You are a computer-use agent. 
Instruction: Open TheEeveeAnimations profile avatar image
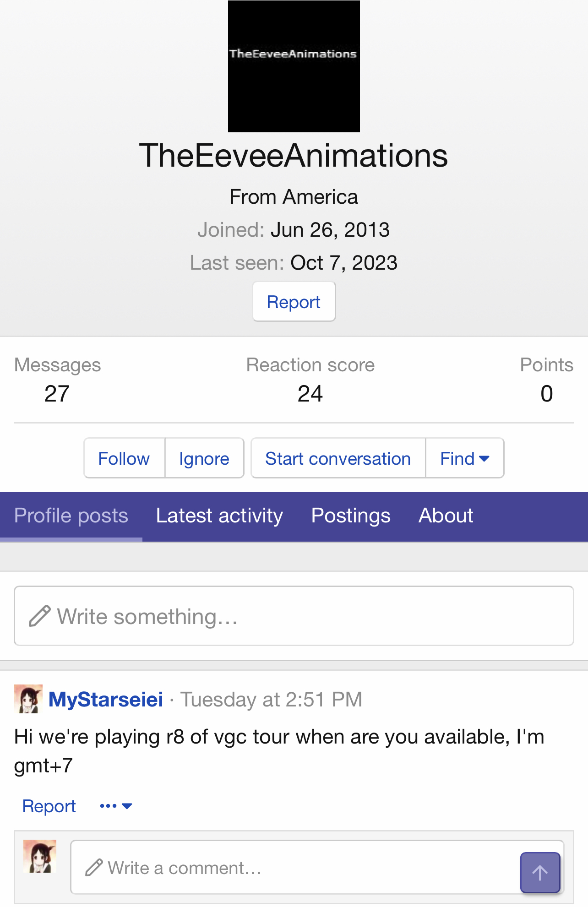(x=294, y=66)
